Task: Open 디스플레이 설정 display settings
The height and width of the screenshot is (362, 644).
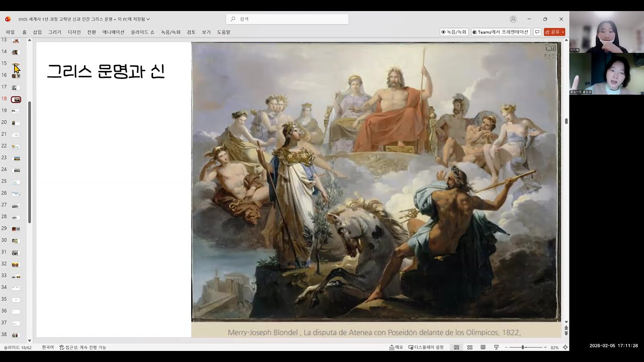Action: pyautogui.click(x=426, y=347)
